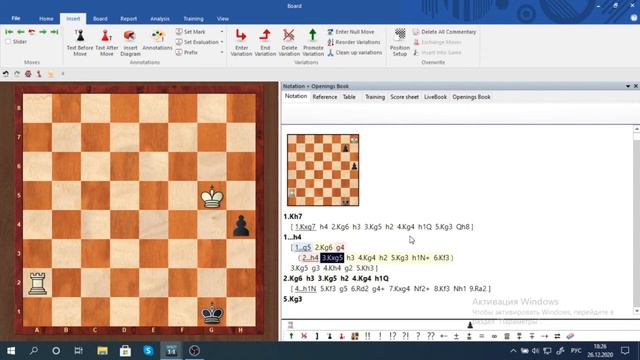Click the Set Mark button

click(191, 32)
